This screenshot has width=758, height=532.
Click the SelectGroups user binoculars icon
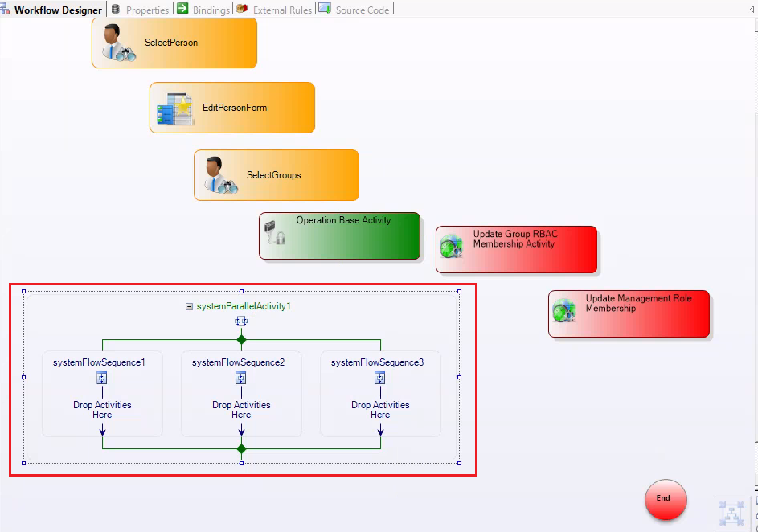coord(221,175)
